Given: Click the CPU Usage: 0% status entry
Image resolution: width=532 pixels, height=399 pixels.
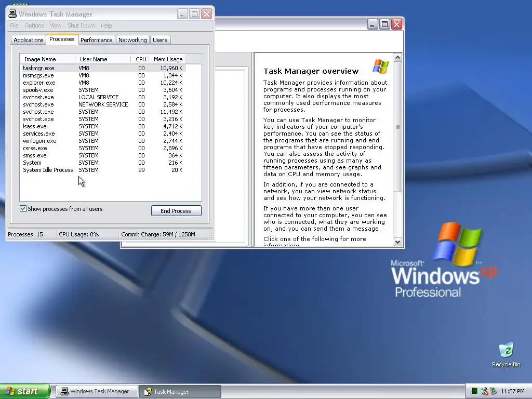Looking at the screenshot, I should (x=87, y=234).
